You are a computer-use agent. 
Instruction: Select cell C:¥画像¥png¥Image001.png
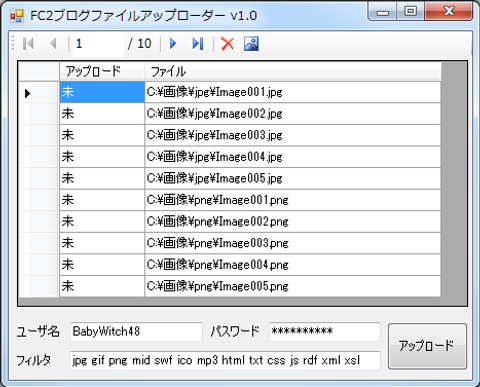coord(293,200)
